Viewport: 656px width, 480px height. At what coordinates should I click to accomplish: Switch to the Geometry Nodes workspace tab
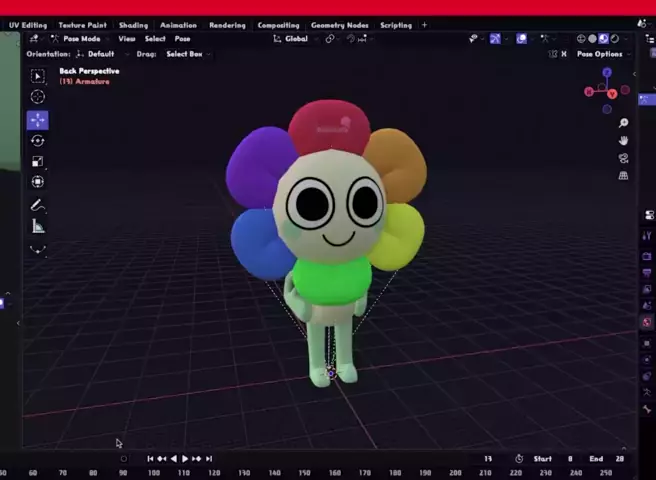click(339, 25)
